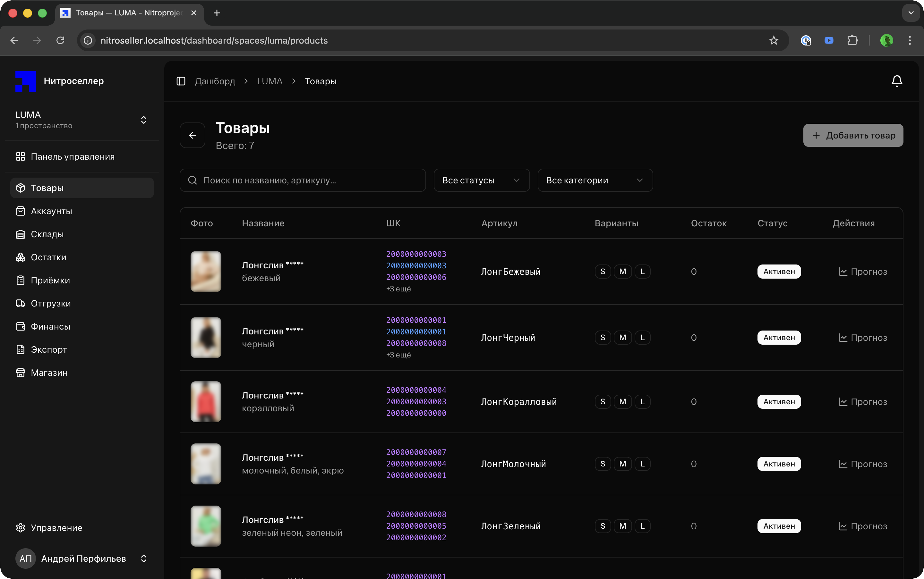Open Склады in the sidebar
Screen dimensions: 924x579
[x=47, y=234]
